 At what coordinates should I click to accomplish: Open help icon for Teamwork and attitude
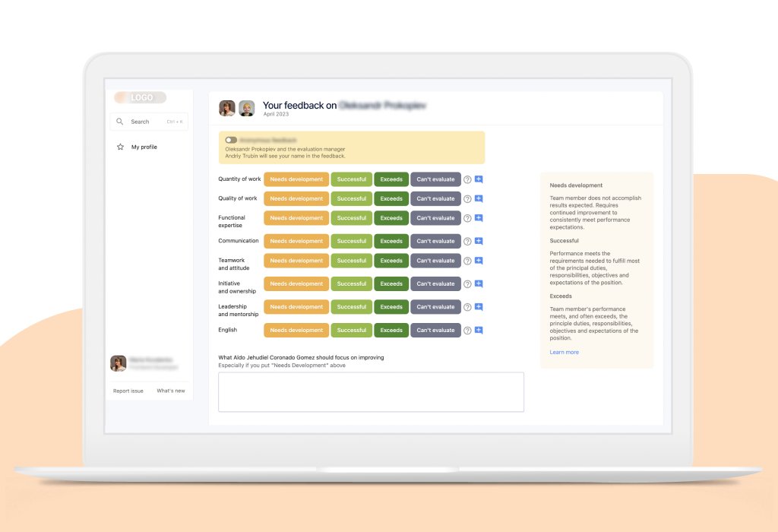pyautogui.click(x=467, y=261)
